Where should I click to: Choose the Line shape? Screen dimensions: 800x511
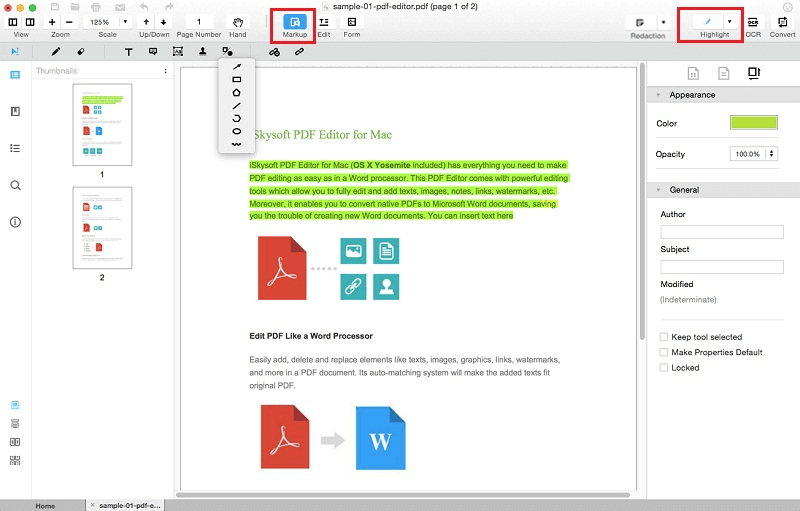237,106
